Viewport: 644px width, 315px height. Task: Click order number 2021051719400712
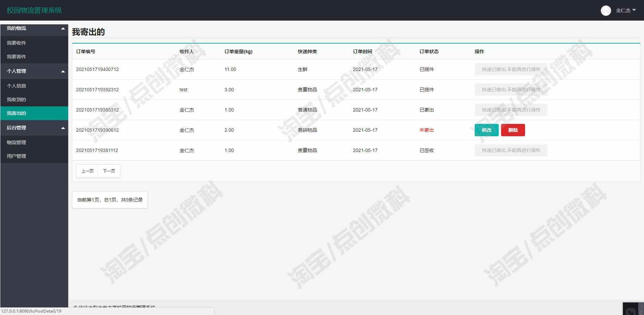(97, 69)
